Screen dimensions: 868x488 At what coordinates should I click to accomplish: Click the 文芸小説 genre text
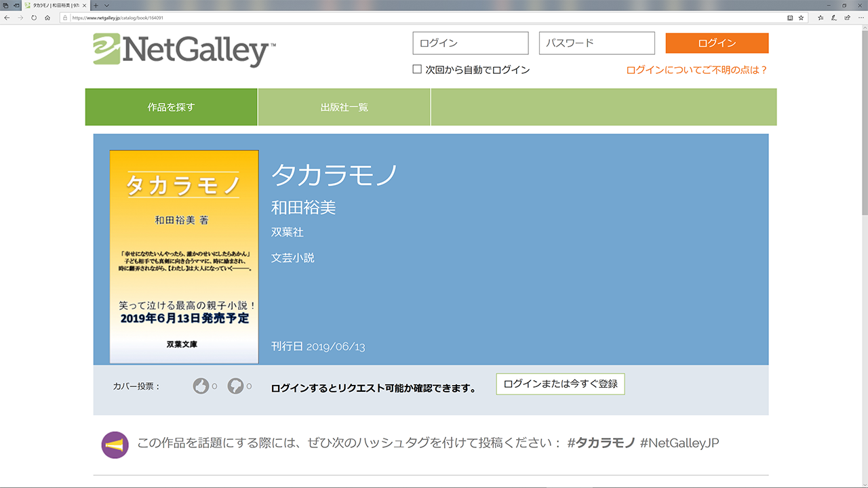pyautogui.click(x=293, y=258)
